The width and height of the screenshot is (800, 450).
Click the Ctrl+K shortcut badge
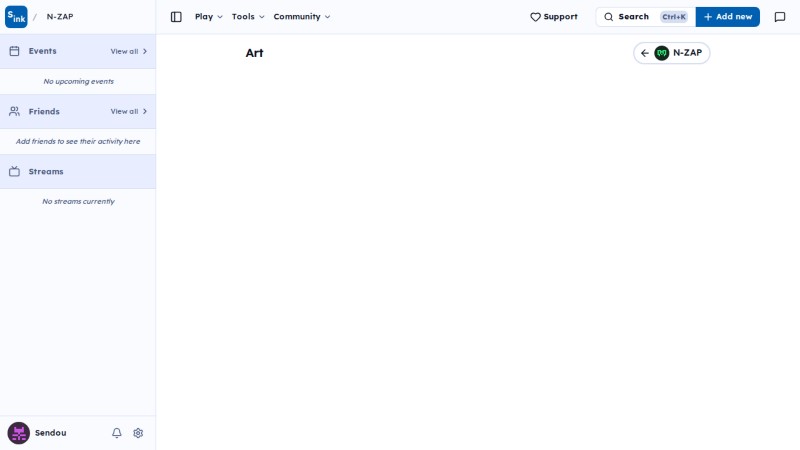pyautogui.click(x=673, y=17)
